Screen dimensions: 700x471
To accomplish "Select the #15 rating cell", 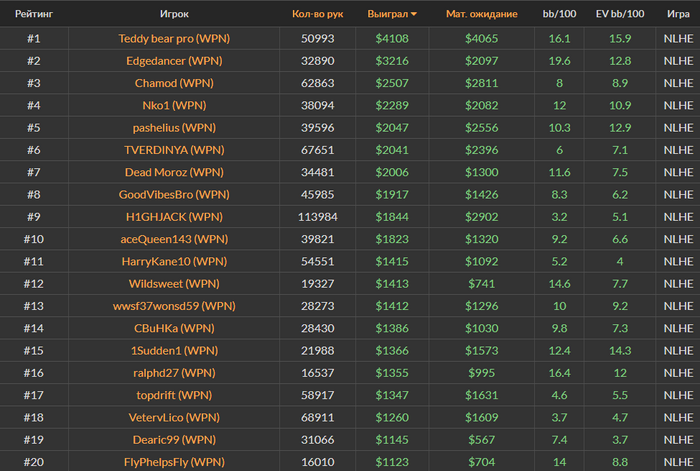I will click(34, 351).
